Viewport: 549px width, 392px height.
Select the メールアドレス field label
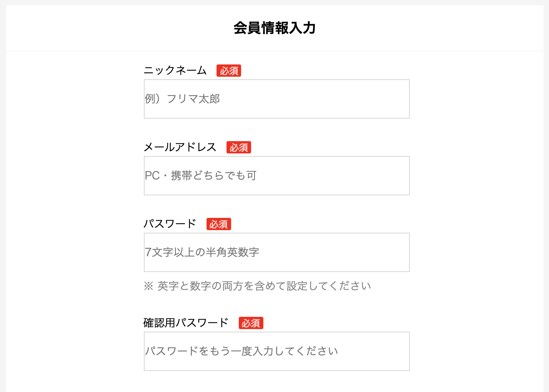180,147
